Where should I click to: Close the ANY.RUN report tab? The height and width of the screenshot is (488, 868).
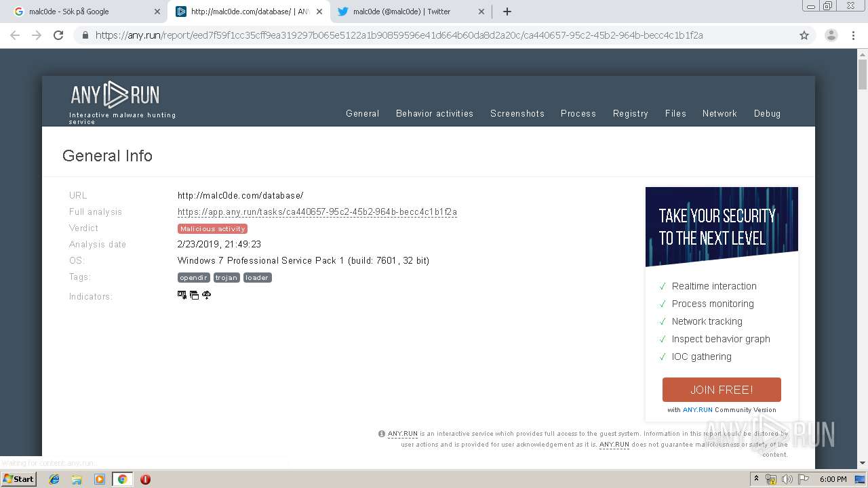tap(319, 12)
